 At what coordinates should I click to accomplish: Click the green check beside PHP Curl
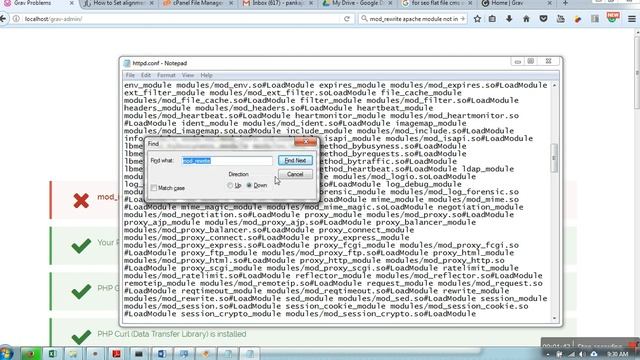81,337
